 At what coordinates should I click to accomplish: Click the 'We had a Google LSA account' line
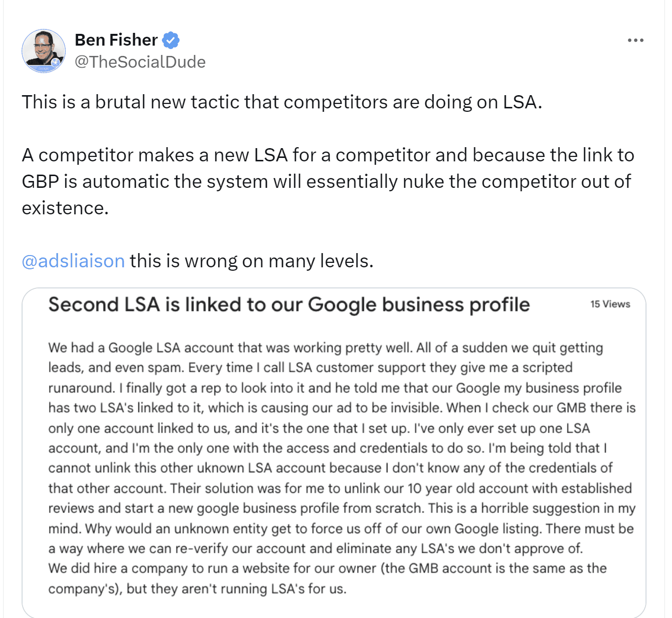click(325, 348)
